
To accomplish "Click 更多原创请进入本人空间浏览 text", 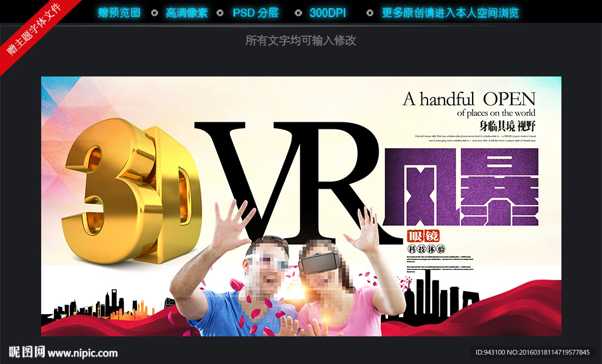I will (x=450, y=13).
